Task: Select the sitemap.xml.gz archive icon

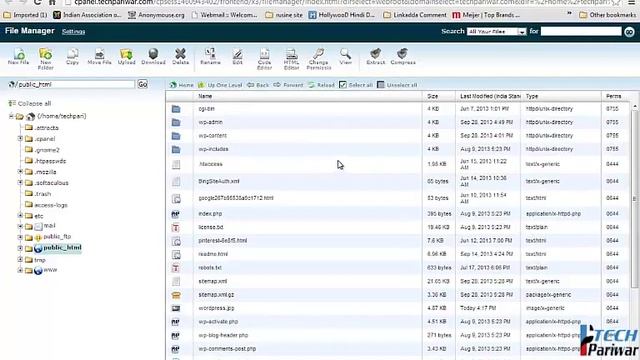Action: point(176,295)
